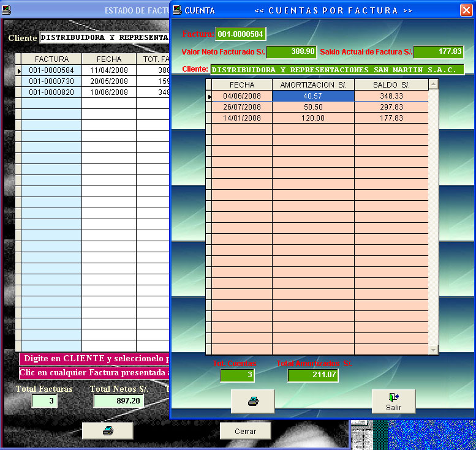Click the Estado de Facturas window icon

coord(6,10)
